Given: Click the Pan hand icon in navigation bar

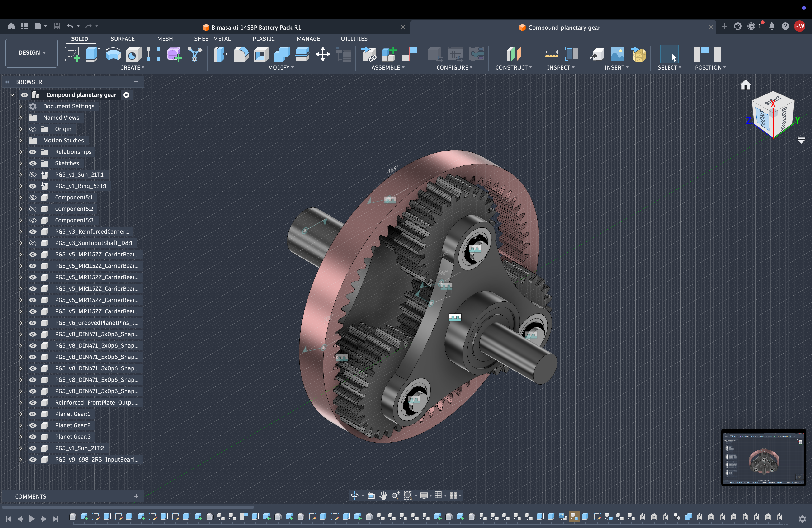Looking at the screenshot, I should [383, 495].
